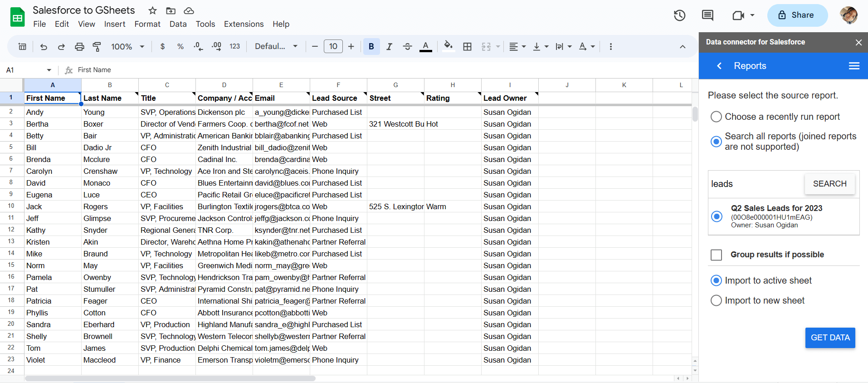Screen dimensions: 868x383
Task: Select Import to new sheet
Action: 716,300
